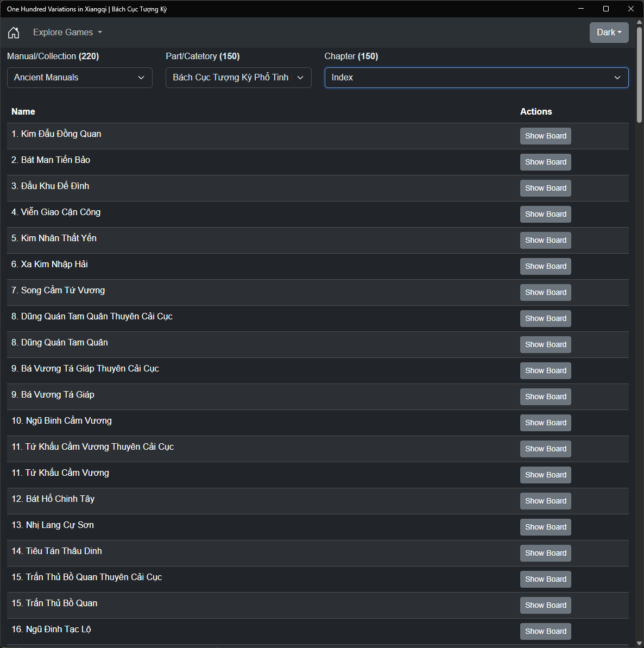The height and width of the screenshot is (648, 644).
Task: Show Board for 11. Tứ Khấu Cầm Vương Thuyên Cải Cục
Action: (x=545, y=449)
